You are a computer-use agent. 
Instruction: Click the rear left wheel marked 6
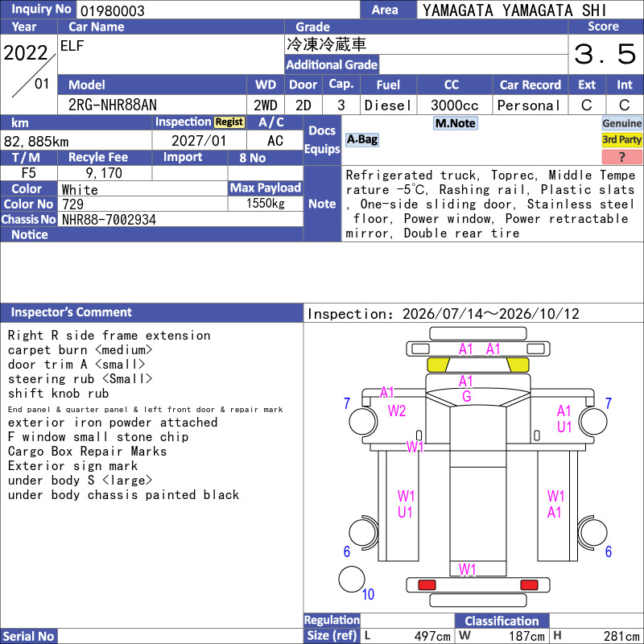pos(363,533)
